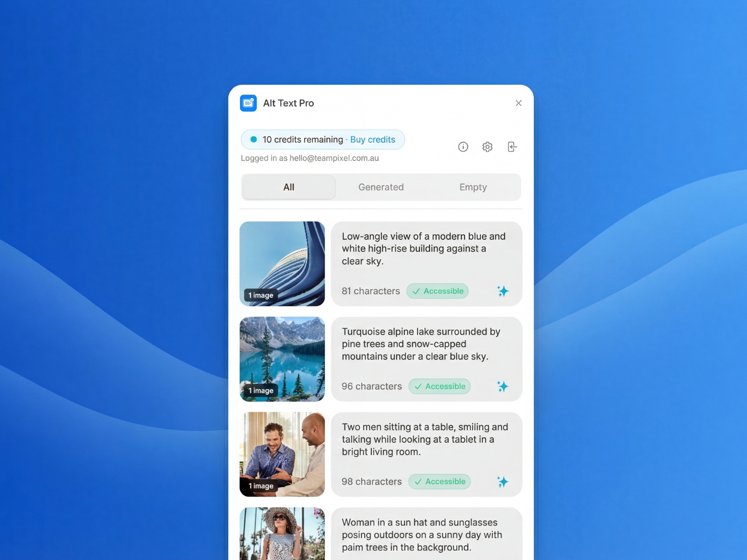This screenshot has height=560, width=747.
Task: Click the logged-in email address text
Action: tap(310, 158)
